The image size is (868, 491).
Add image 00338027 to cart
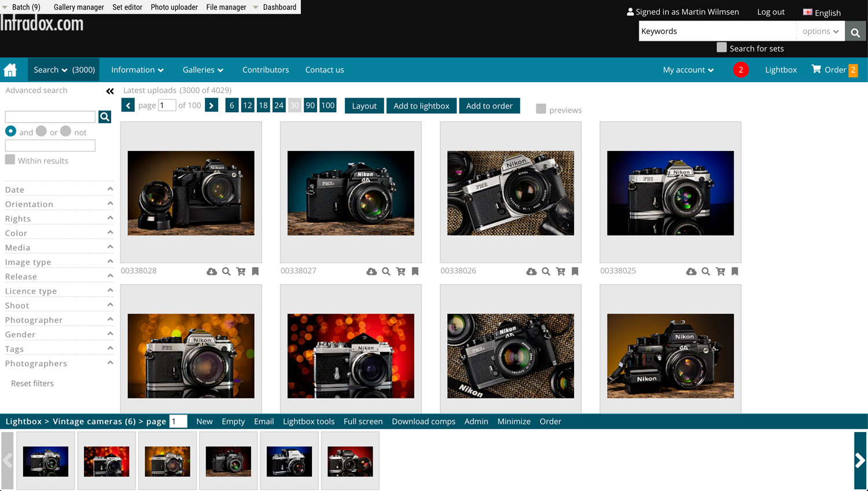(400, 271)
